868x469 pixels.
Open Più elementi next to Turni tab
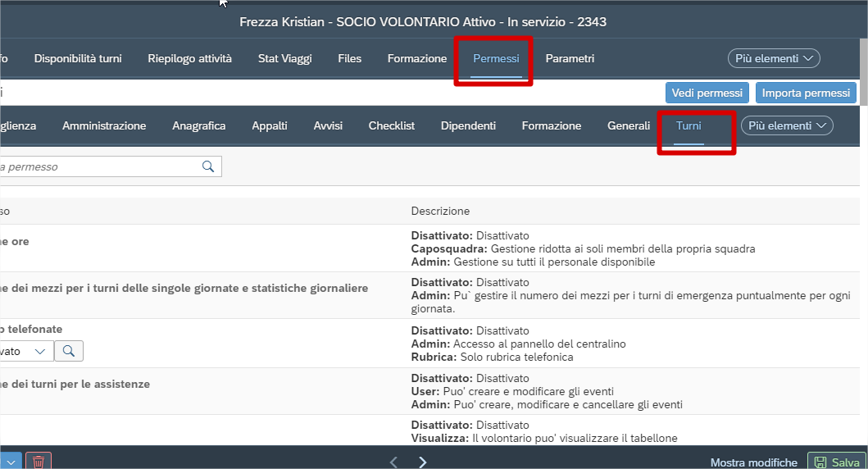(787, 125)
